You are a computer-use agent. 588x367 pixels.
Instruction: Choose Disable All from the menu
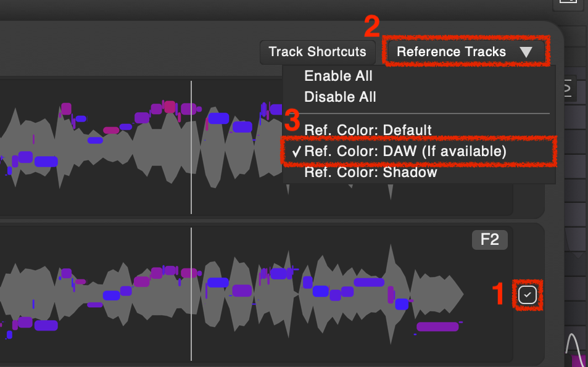340,97
